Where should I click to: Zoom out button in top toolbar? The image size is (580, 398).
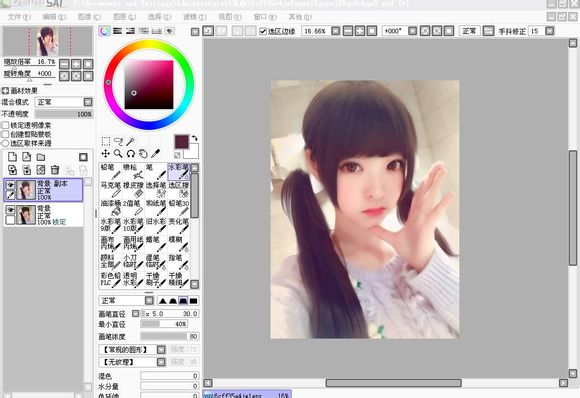pos(348,31)
